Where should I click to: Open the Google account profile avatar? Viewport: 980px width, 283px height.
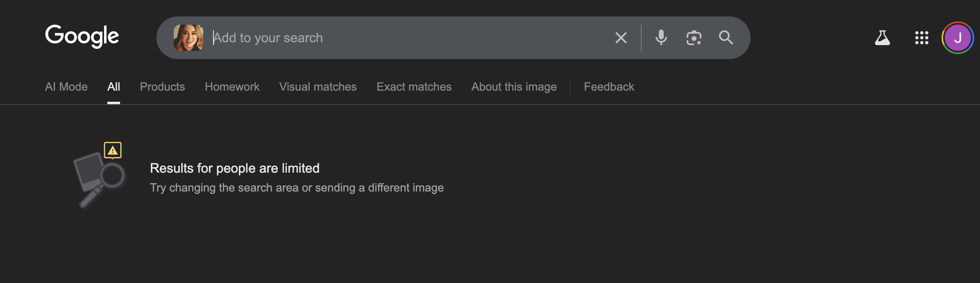[x=957, y=38]
